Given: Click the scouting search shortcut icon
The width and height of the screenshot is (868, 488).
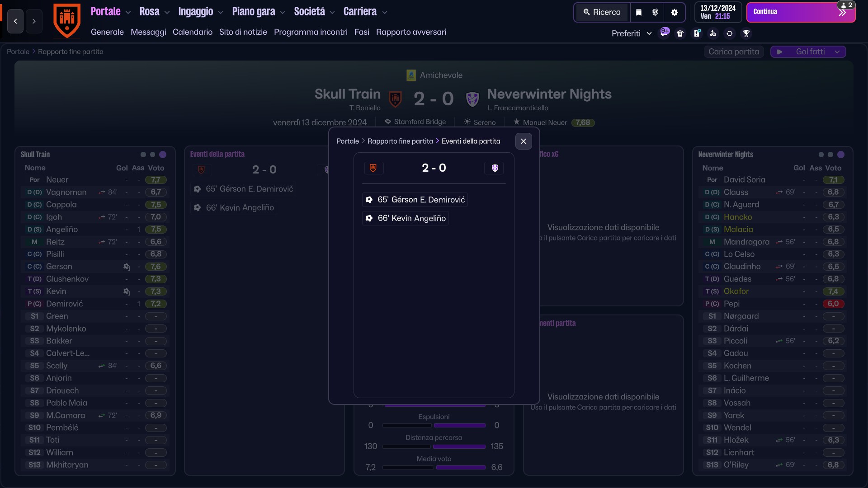Looking at the screenshot, I should click(713, 33).
